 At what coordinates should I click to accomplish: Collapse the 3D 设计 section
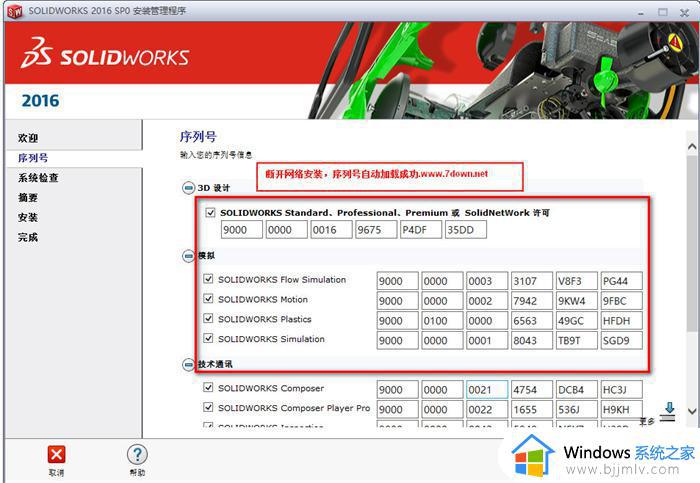(x=188, y=188)
